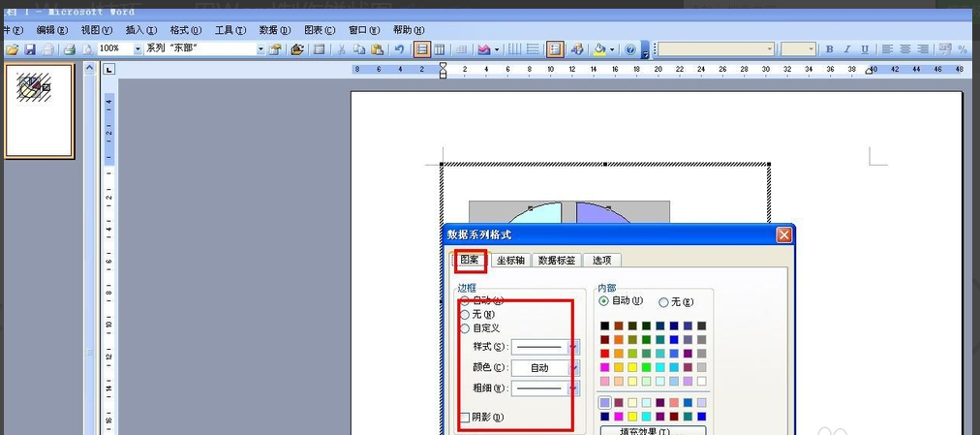
Task: Click the Italic formatting button
Action: [846, 49]
